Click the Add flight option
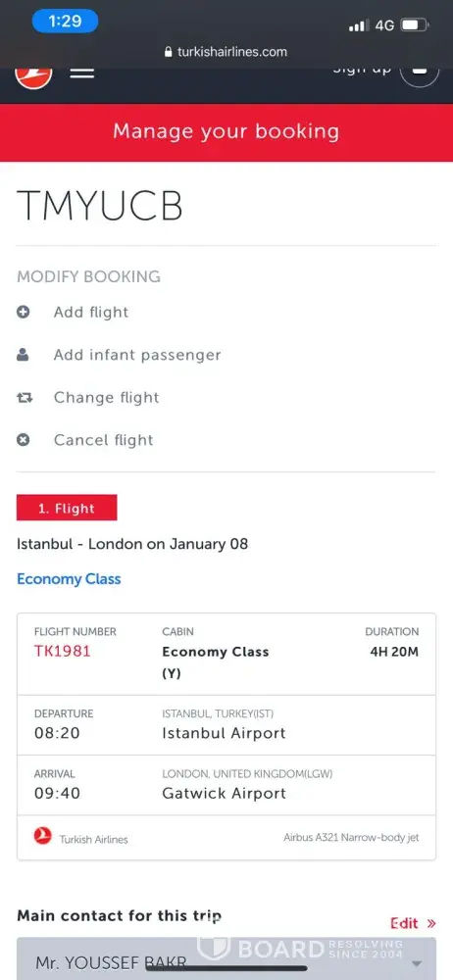 coord(91,312)
